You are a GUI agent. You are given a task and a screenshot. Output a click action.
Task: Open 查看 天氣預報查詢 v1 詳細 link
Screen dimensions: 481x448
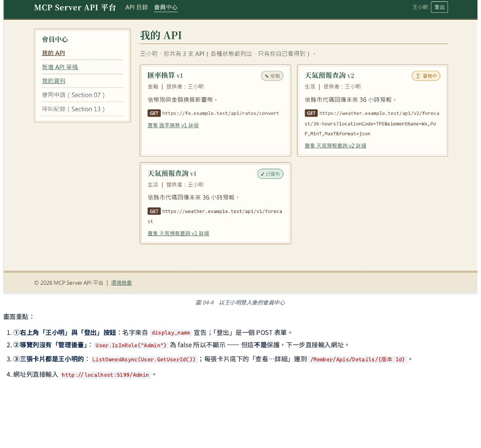pyautogui.click(x=178, y=234)
